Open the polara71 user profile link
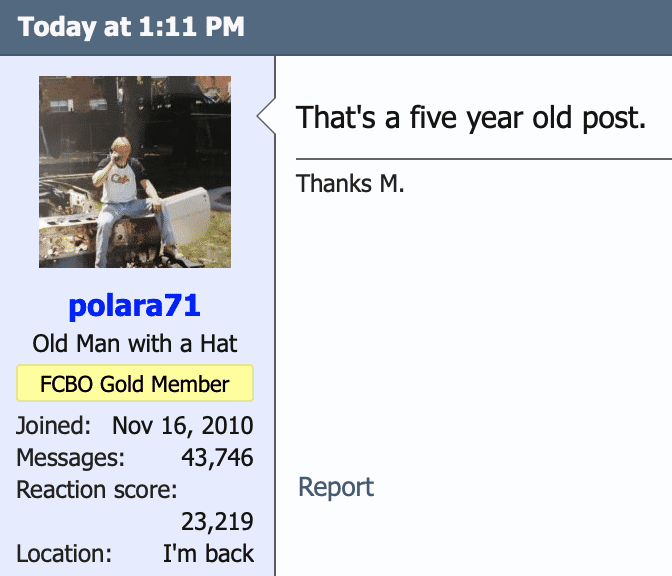This screenshot has height=576, width=672. point(134,305)
